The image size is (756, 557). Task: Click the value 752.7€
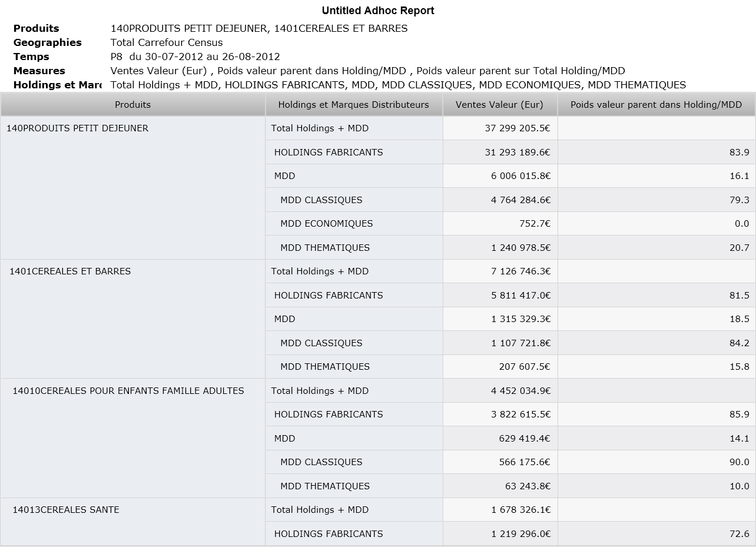pyautogui.click(x=535, y=224)
